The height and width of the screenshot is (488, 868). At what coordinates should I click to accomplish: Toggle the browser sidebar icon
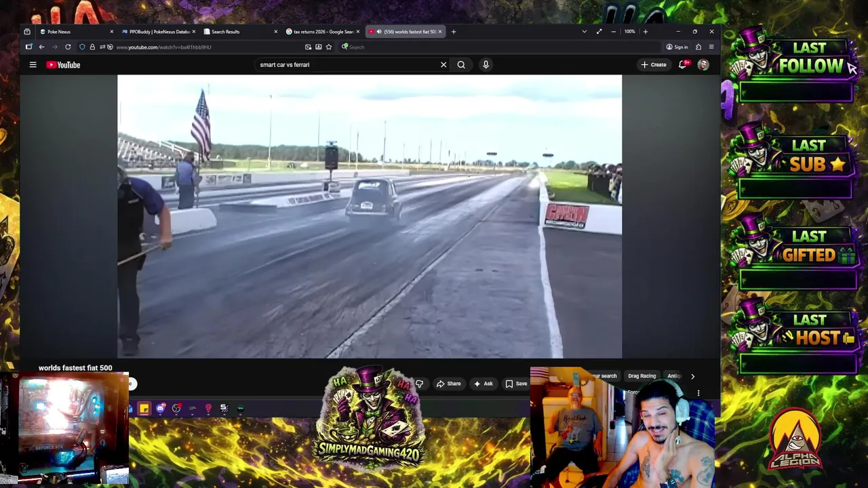coord(28,47)
